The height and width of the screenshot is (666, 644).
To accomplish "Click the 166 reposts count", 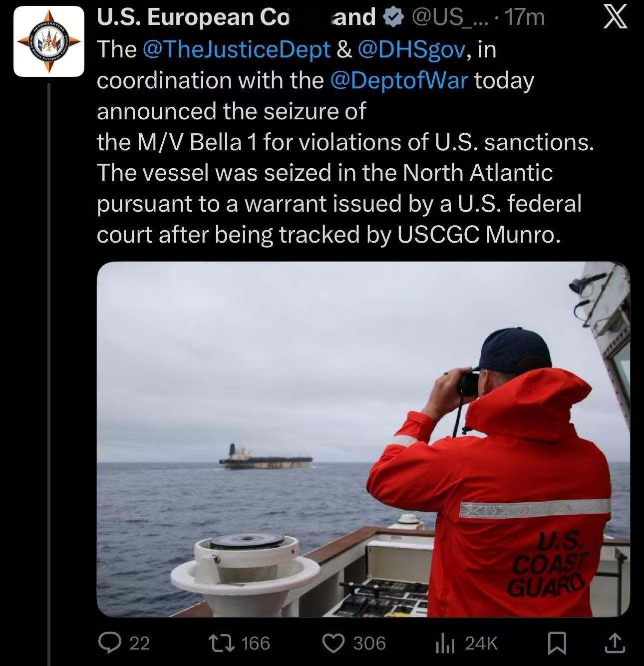I will point(256,643).
